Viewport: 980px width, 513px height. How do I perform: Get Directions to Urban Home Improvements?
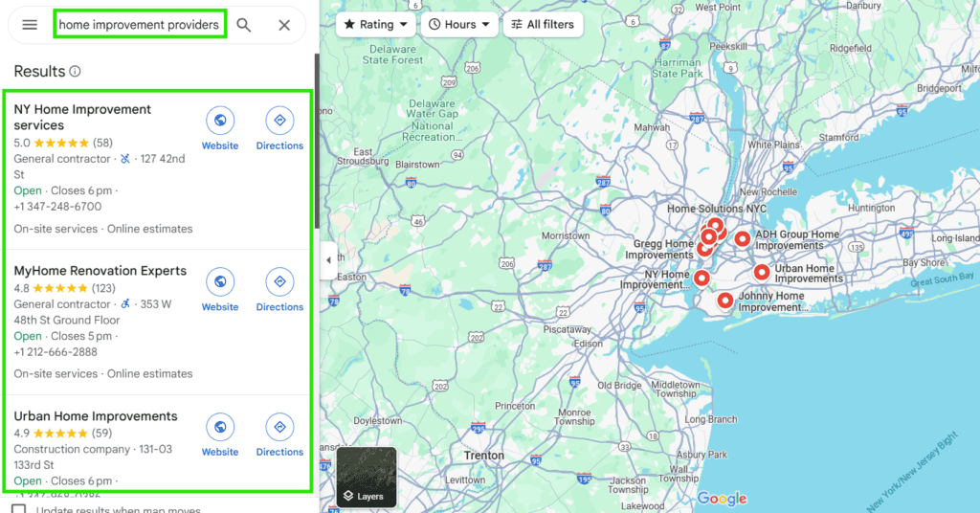[279, 435]
